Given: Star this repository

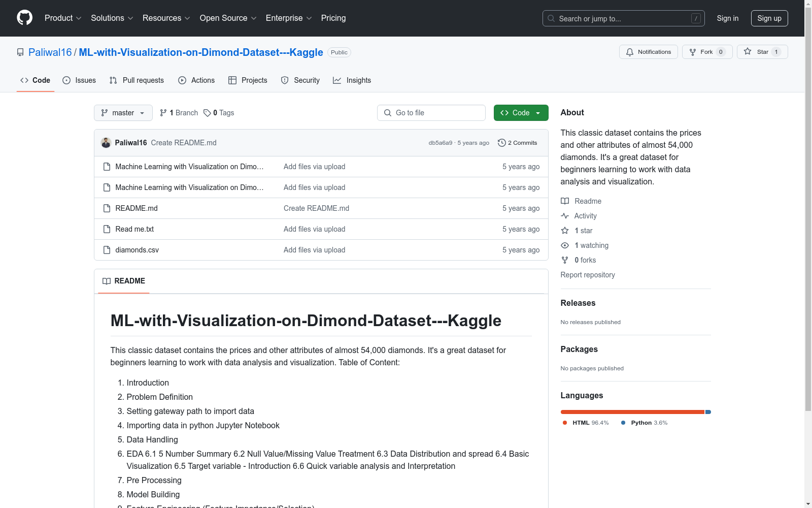Looking at the screenshot, I should click(762, 52).
